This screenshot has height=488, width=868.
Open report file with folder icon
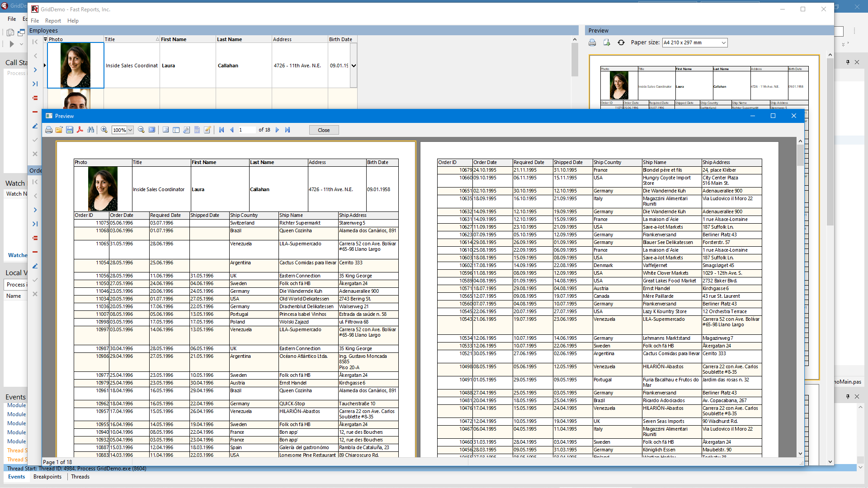(x=59, y=130)
